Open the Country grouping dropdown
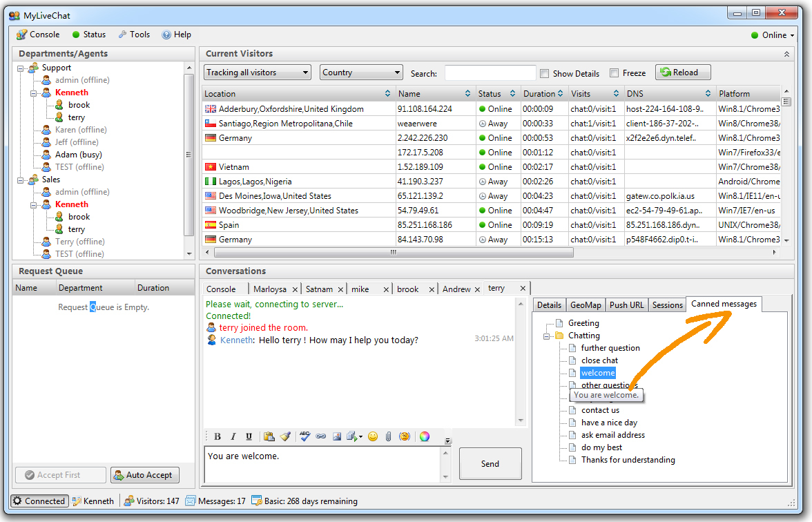 (x=361, y=72)
